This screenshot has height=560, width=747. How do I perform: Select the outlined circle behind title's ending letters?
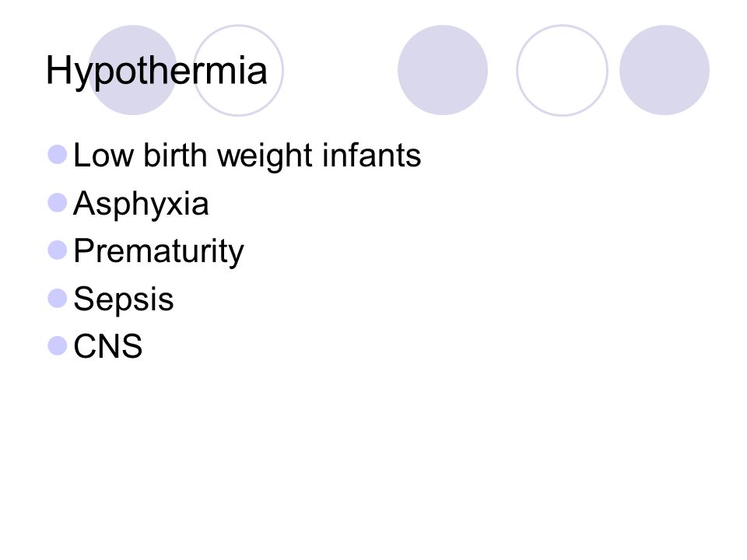tap(238, 70)
